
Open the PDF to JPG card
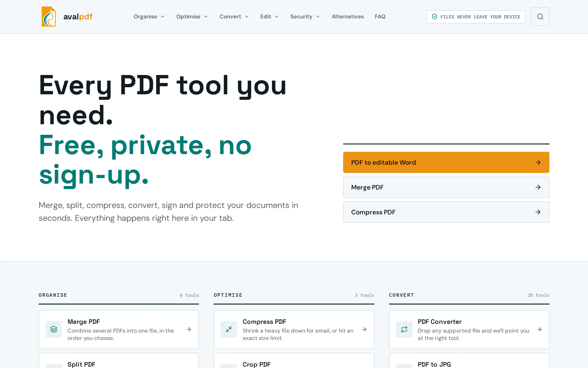point(469,361)
